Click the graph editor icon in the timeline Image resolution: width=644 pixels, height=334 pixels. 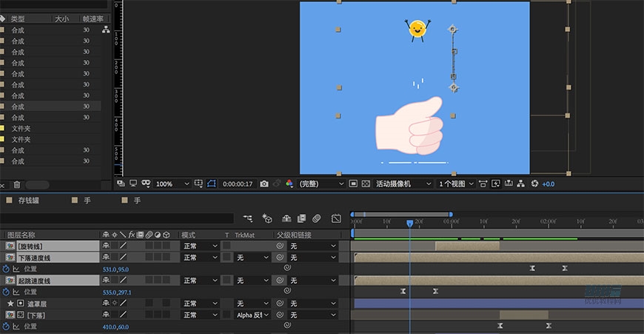click(x=335, y=218)
